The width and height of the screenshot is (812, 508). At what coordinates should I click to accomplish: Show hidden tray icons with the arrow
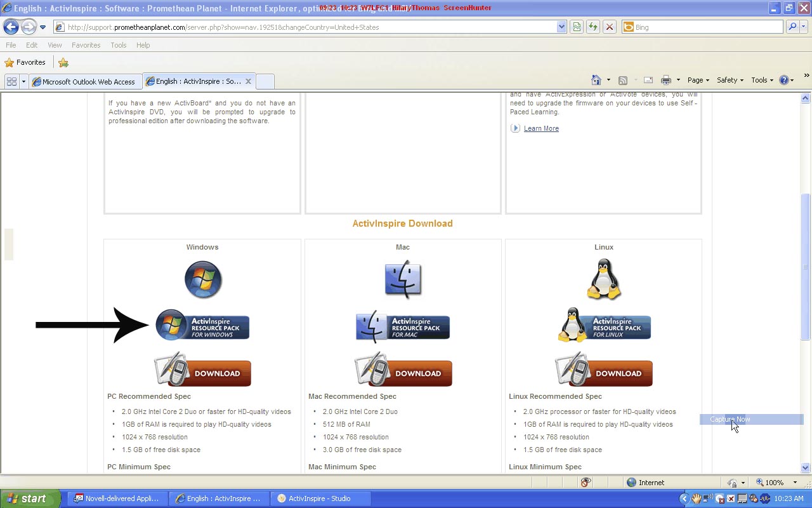click(684, 498)
